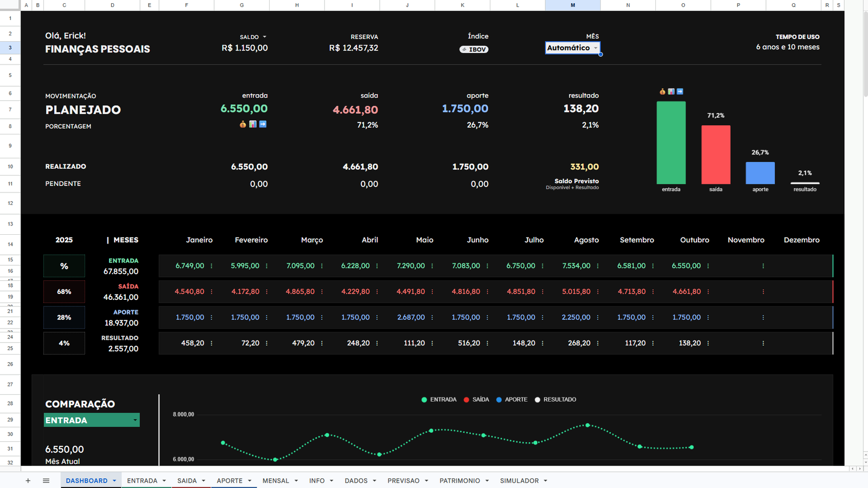Click the red saída bar in chart
Viewport: 868px width, 488px height.
716,155
